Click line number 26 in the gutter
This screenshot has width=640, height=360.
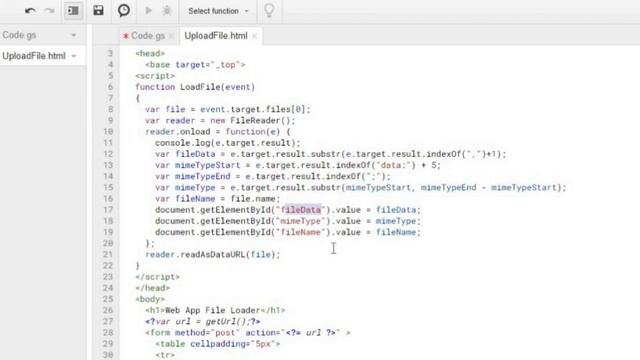coord(108,310)
